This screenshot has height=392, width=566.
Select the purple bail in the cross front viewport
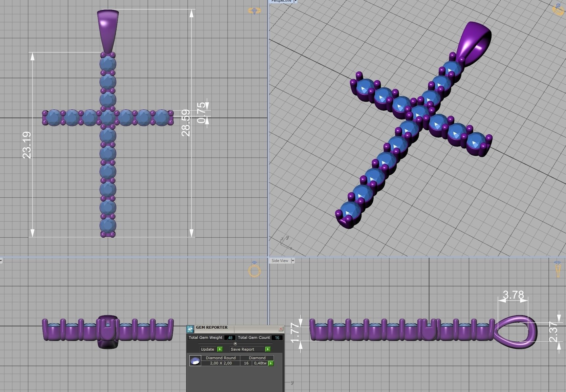coord(108,31)
